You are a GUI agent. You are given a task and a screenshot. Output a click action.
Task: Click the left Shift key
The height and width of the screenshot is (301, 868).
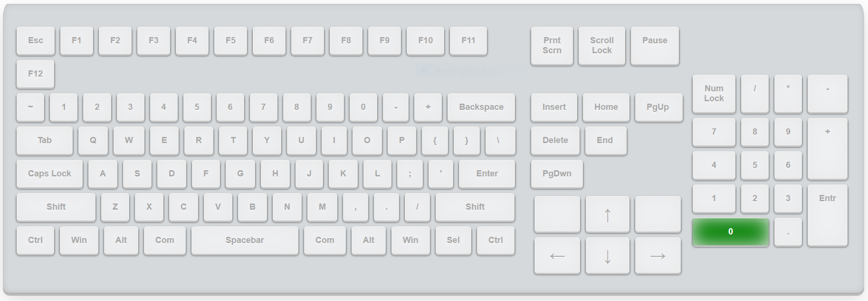(56, 207)
